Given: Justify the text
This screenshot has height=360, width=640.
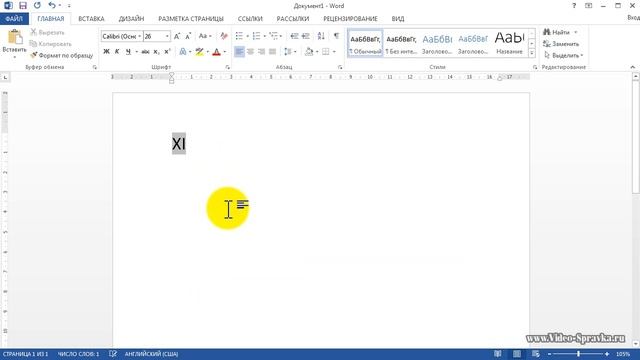Looking at the screenshot, I should (272, 51).
